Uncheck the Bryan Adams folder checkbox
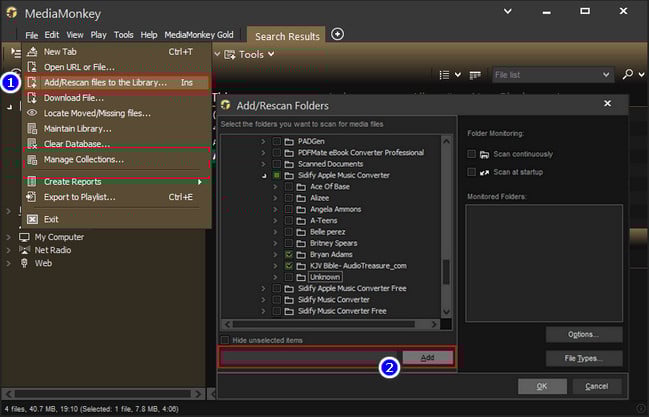 tap(289, 254)
